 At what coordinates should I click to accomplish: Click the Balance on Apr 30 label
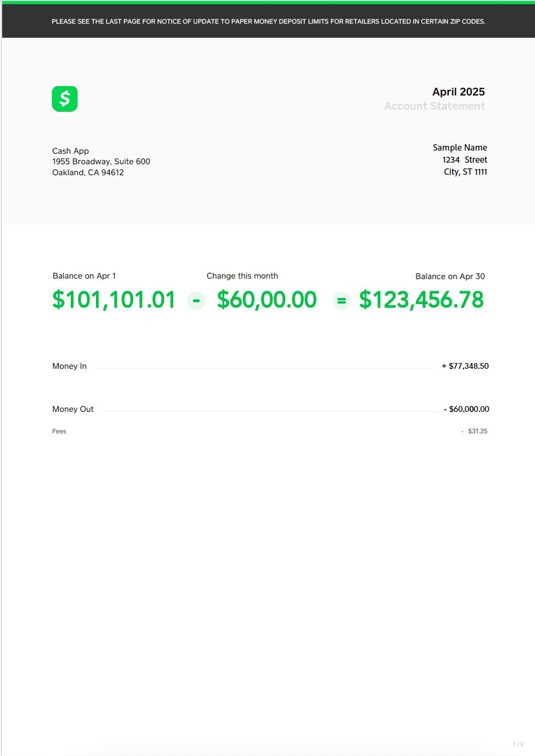point(450,276)
